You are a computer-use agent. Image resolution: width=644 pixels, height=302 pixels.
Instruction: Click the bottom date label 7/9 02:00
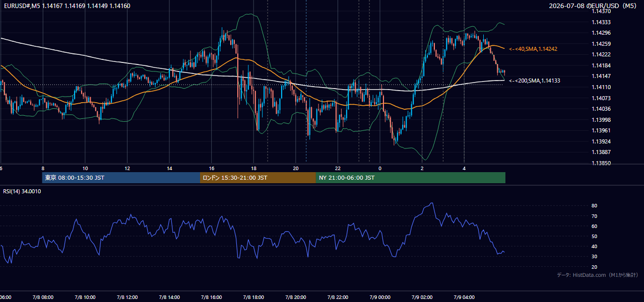[422, 297]
